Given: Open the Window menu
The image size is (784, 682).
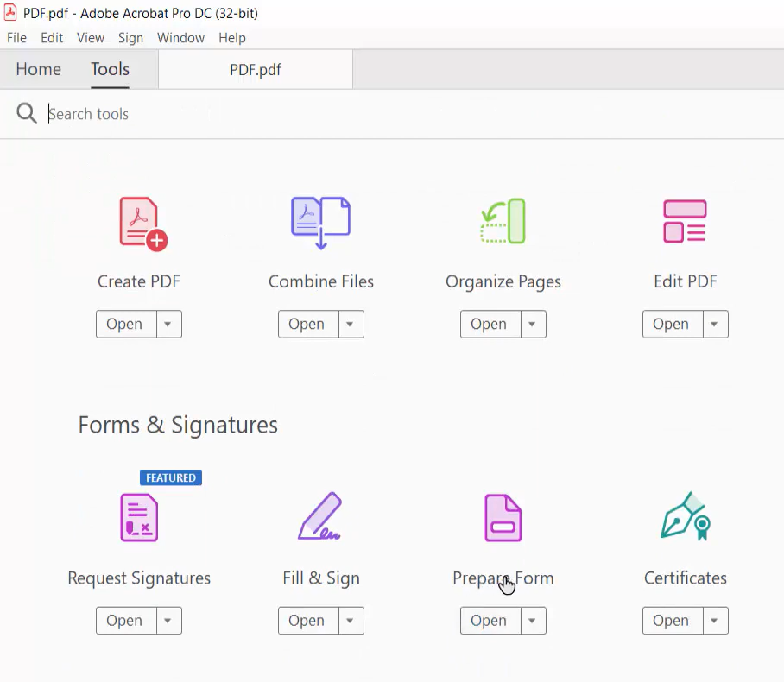Looking at the screenshot, I should tap(180, 38).
